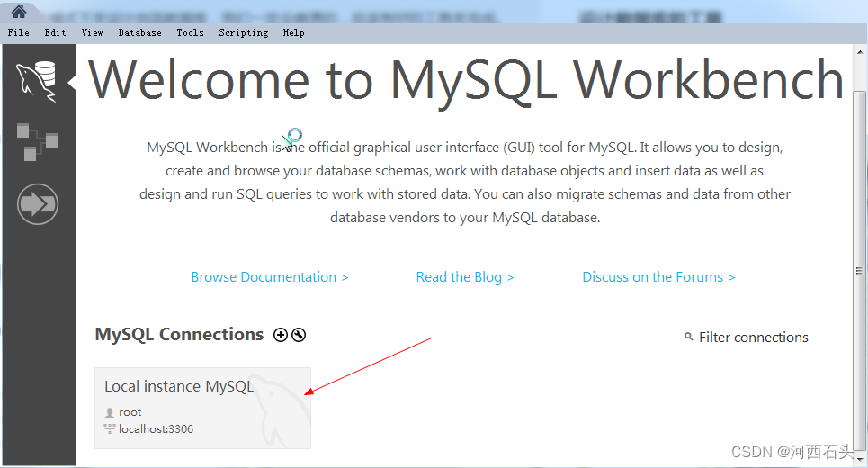
Task: Click the filter connections magnifier icon
Action: coord(689,337)
